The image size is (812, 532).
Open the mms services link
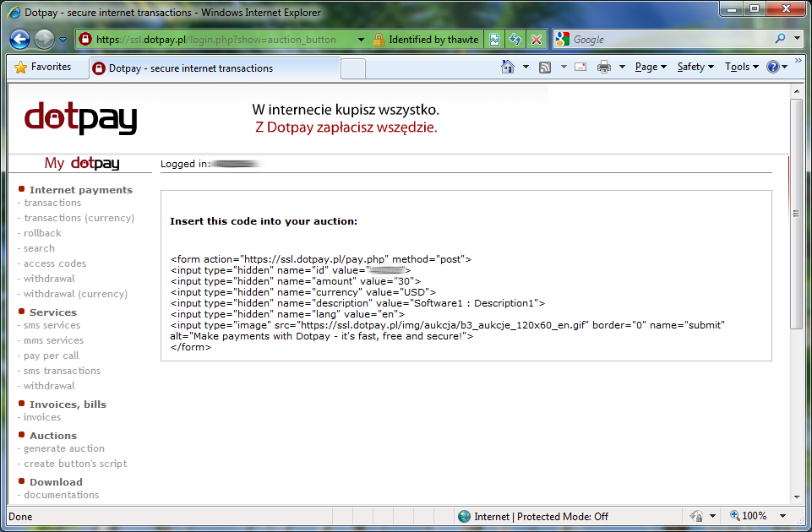pos(54,340)
